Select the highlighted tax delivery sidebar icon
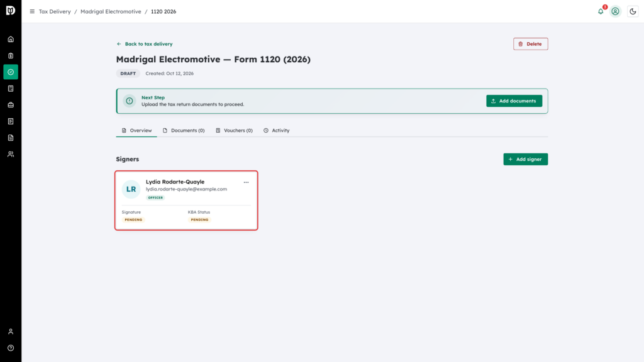Image resolution: width=644 pixels, height=362 pixels. pyautogui.click(x=11, y=72)
